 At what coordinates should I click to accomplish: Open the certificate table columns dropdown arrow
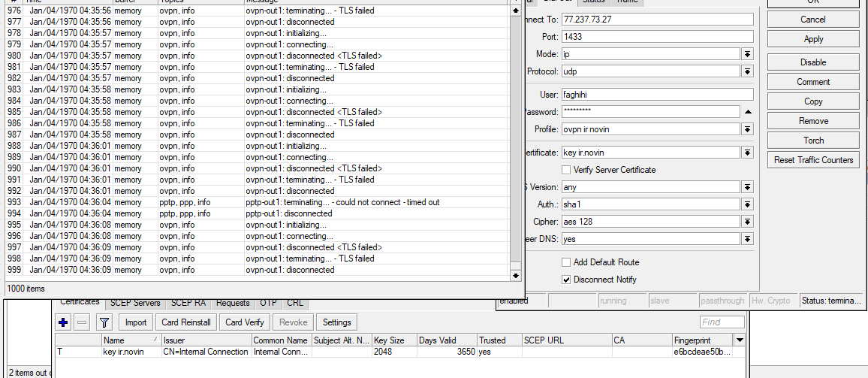[x=740, y=340]
